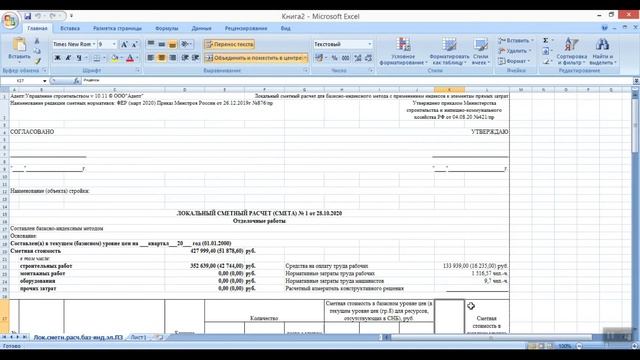
Task: Open the Условное форматирование menu
Action: point(403,51)
